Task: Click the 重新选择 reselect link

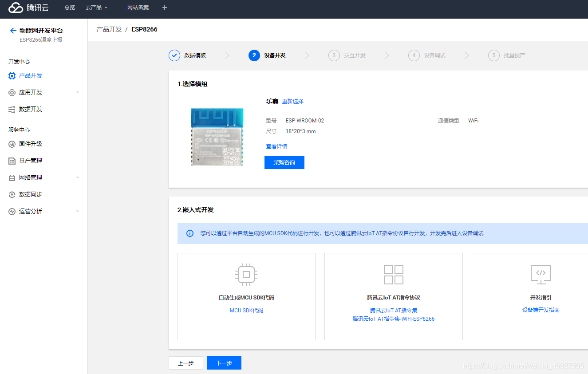Action: [293, 101]
